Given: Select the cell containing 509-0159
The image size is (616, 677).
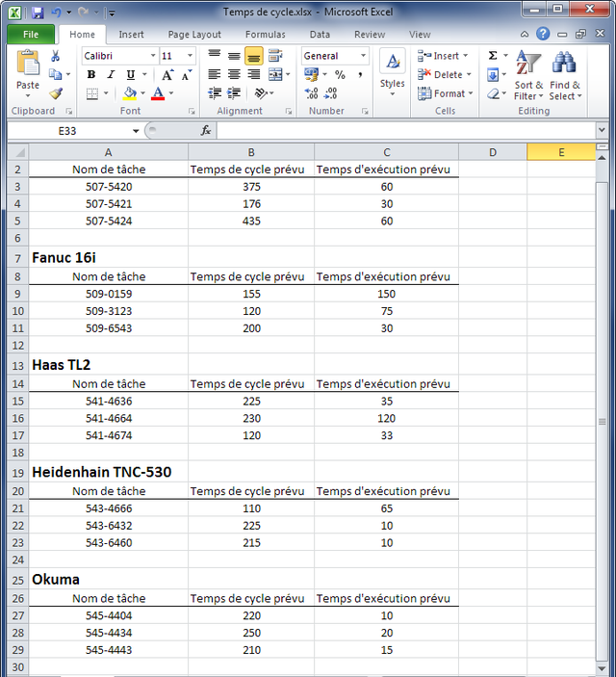Looking at the screenshot, I should [109, 294].
